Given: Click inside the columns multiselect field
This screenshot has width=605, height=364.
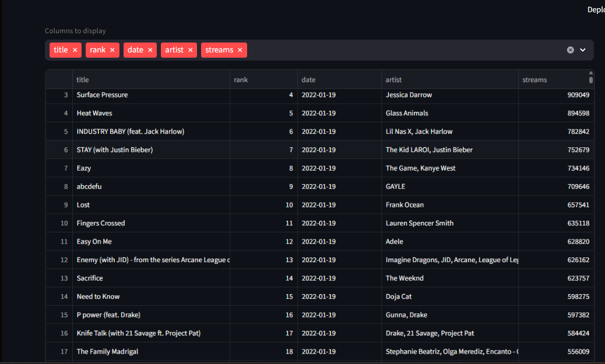Looking at the screenshot, I should pos(402,50).
